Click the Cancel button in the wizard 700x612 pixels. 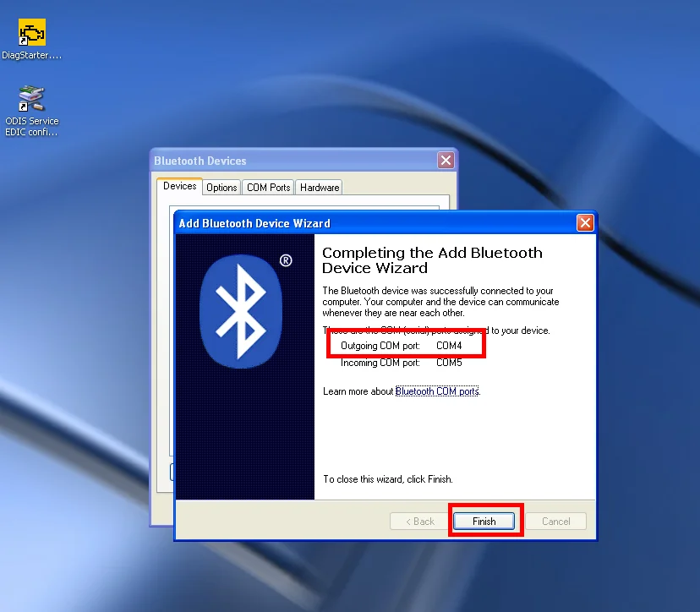555,521
